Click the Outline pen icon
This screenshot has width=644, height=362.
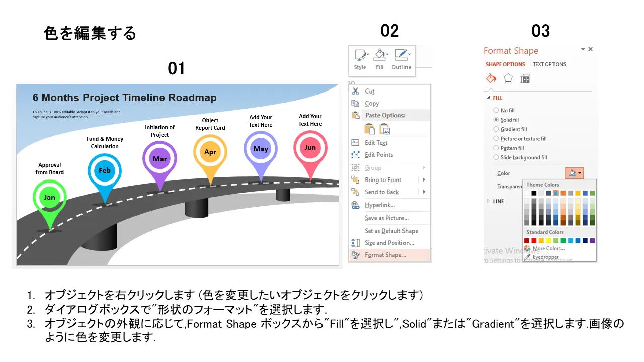coord(401,55)
